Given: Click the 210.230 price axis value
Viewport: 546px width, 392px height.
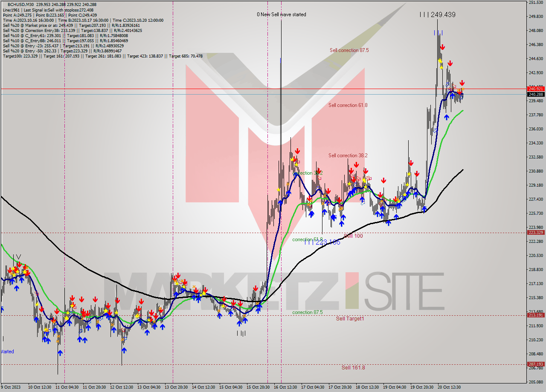Looking at the screenshot, I should click(536, 340).
